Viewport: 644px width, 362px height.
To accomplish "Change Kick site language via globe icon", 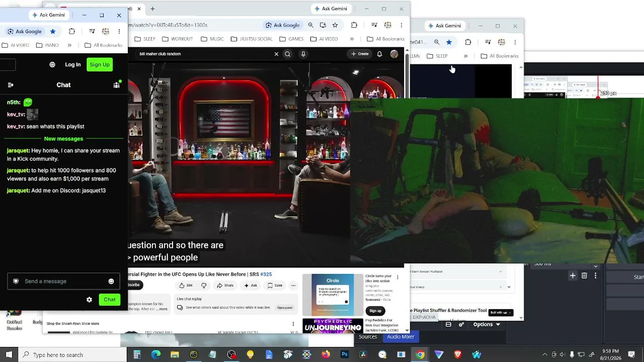I will click(52, 64).
